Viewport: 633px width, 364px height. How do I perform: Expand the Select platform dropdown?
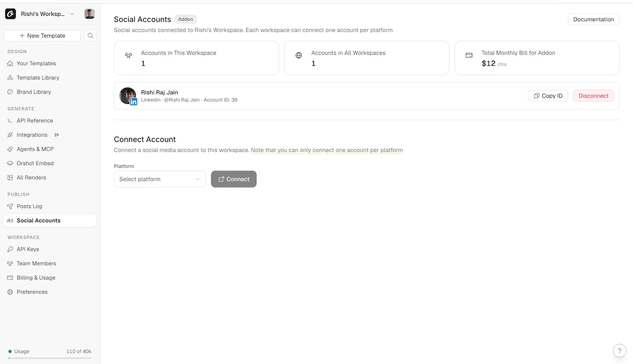[x=160, y=179]
